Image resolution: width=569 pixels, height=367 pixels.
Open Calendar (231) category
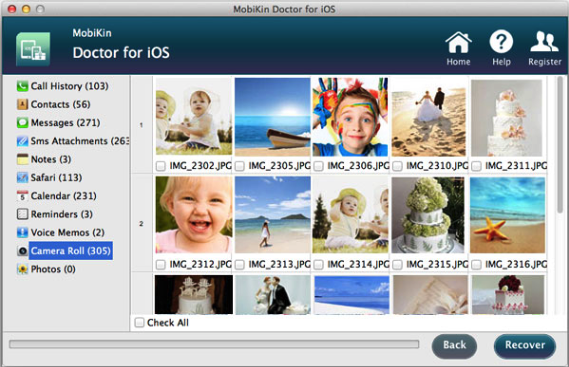point(64,196)
